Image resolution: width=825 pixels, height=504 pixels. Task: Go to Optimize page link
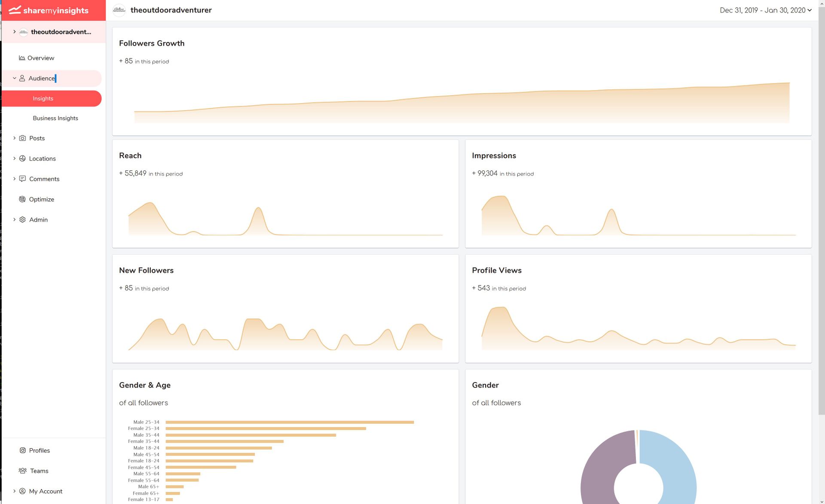tap(41, 199)
